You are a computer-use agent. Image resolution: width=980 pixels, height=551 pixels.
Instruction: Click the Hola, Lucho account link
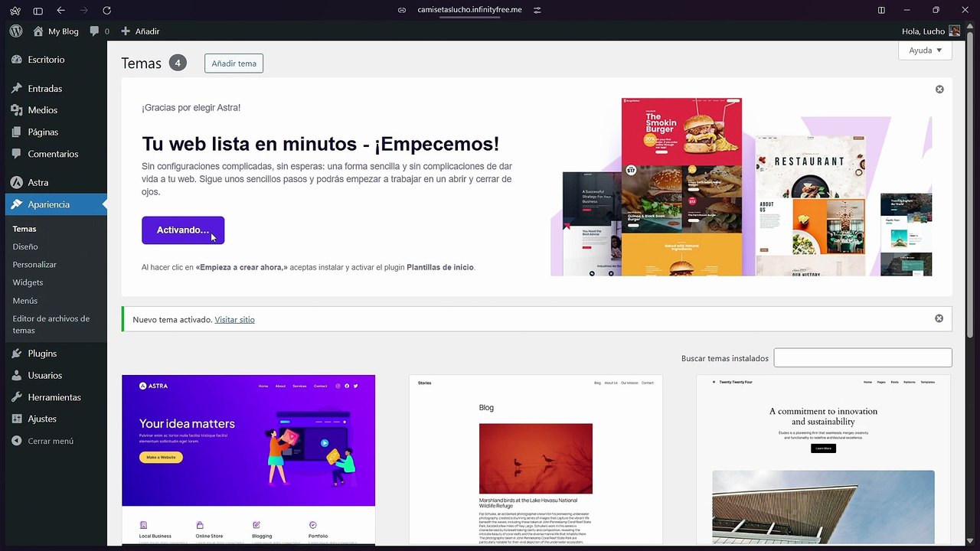923,31
